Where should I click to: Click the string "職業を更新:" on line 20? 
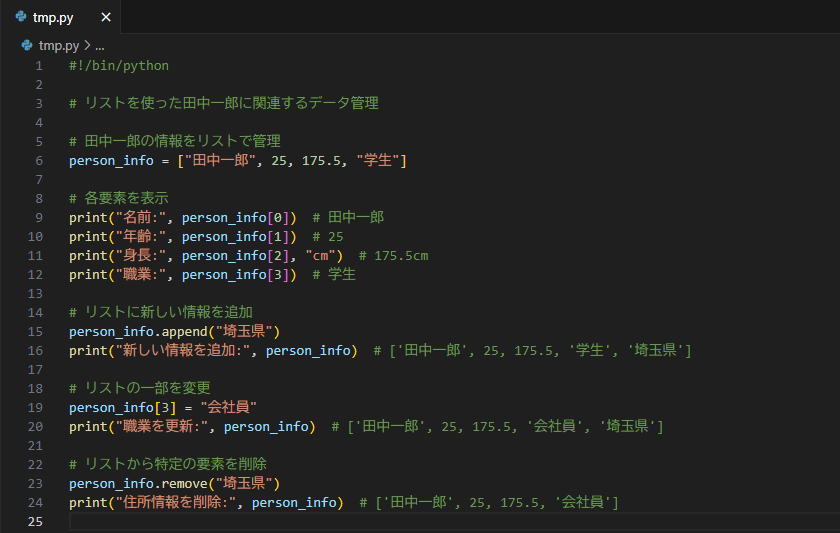(x=162, y=426)
